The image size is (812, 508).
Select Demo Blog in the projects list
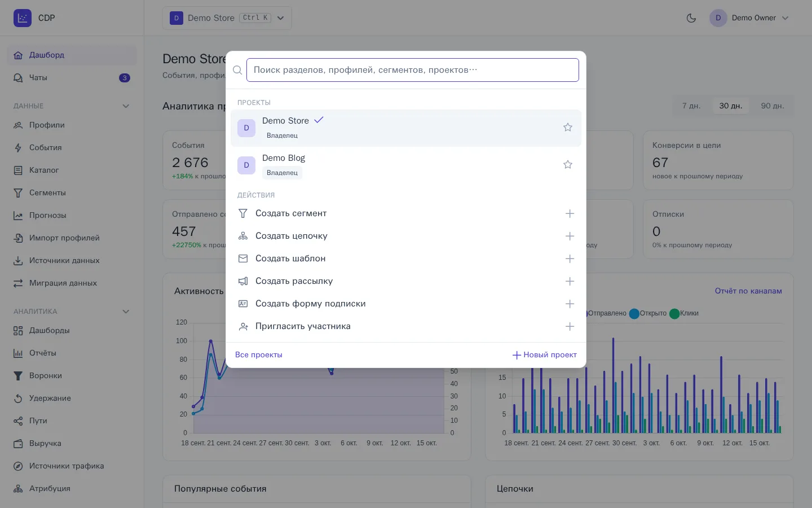coord(406,165)
